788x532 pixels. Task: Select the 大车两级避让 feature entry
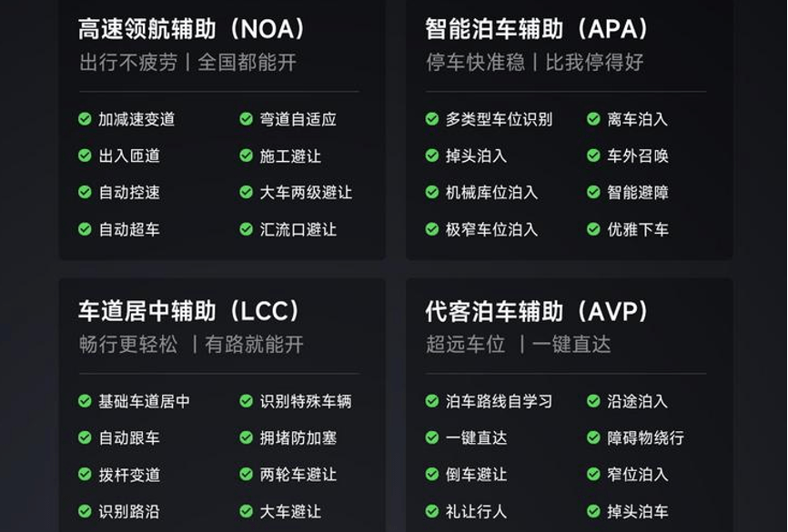click(306, 193)
